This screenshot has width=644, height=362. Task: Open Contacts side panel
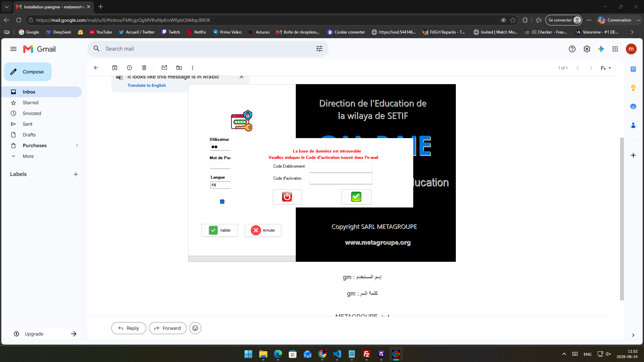pos(633,125)
